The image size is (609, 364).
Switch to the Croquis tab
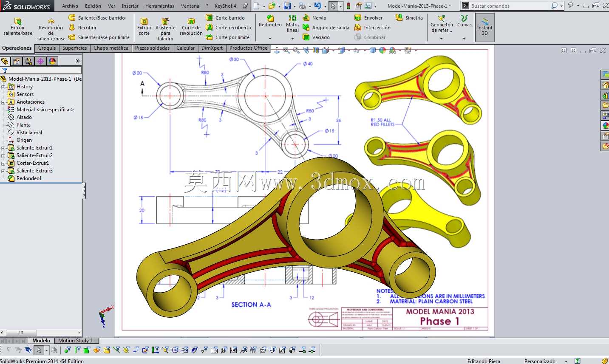(47, 48)
